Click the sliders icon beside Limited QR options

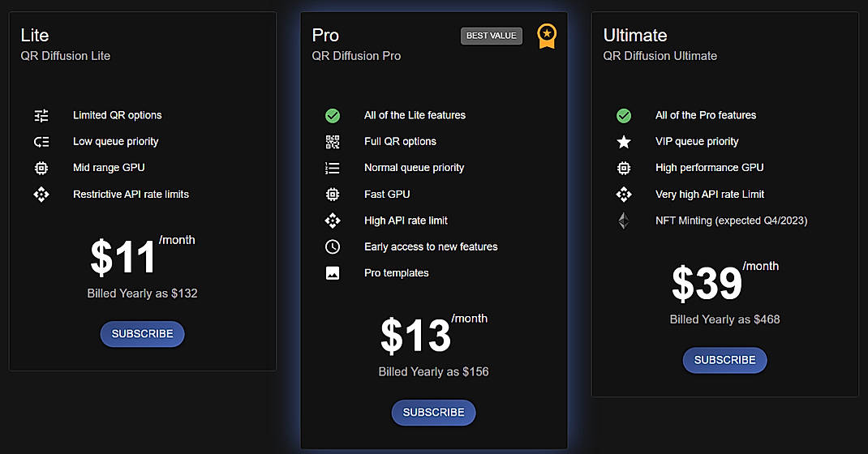41,116
